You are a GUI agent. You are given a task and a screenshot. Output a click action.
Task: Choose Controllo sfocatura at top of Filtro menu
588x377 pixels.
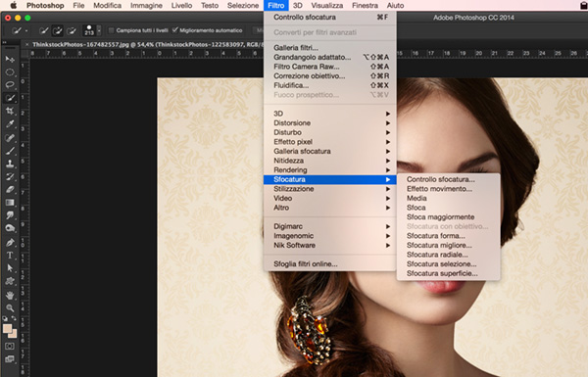click(330, 18)
